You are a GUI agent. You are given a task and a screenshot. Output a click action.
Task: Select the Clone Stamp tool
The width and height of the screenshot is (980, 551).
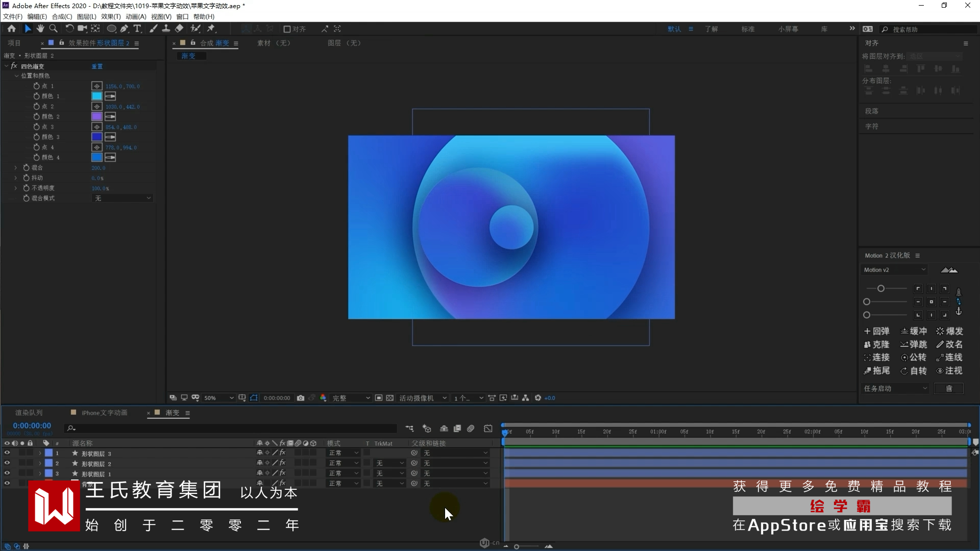pos(166,29)
